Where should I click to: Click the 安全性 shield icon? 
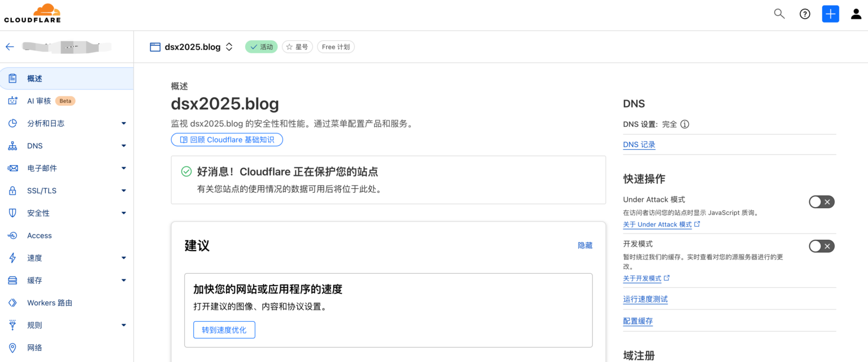12,213
